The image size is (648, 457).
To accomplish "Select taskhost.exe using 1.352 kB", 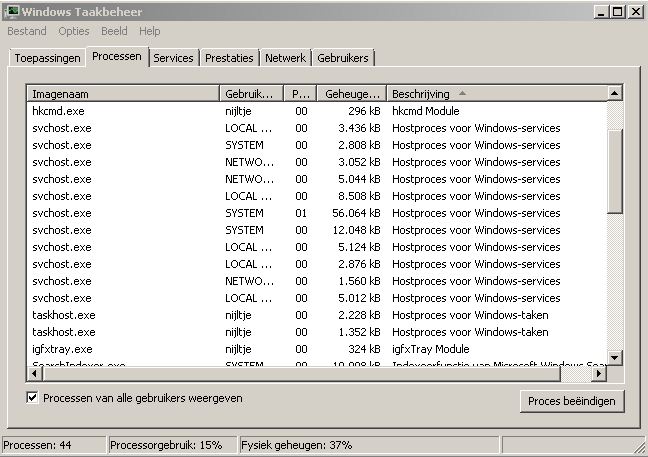I will point(317,332).
